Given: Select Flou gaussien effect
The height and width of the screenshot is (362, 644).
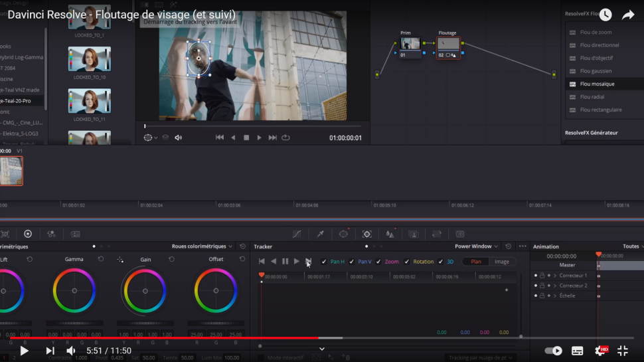Looking at the screenshot, I should pyautogui.click(x=605, y=71).
